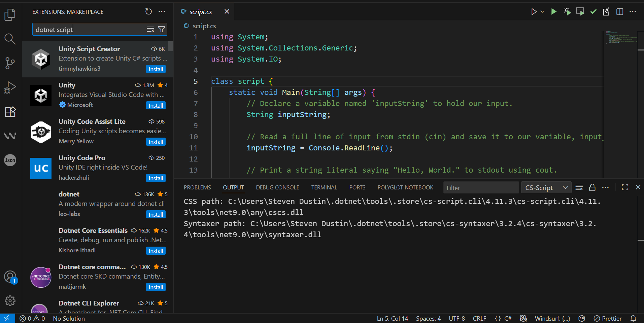Image resolution: width=644 pixels, height=323 pixels.
Task: Switch to the TERMINAL tab
Action: [x=324, y=187]
